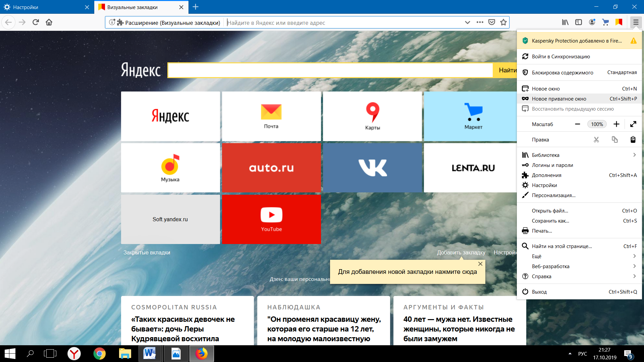Open page actions three-dots menu

pyautogui.click(x=480, y=22)
